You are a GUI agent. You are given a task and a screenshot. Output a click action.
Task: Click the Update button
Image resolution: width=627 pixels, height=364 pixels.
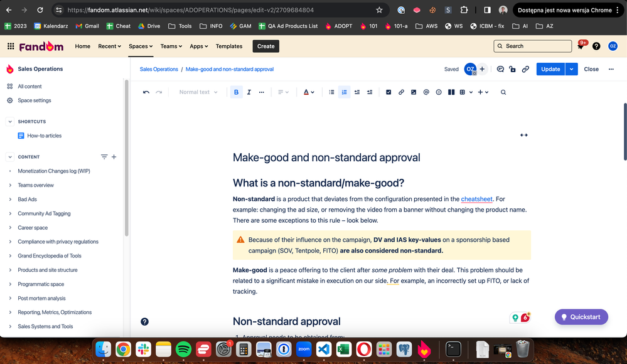click(x=550, y=69)
